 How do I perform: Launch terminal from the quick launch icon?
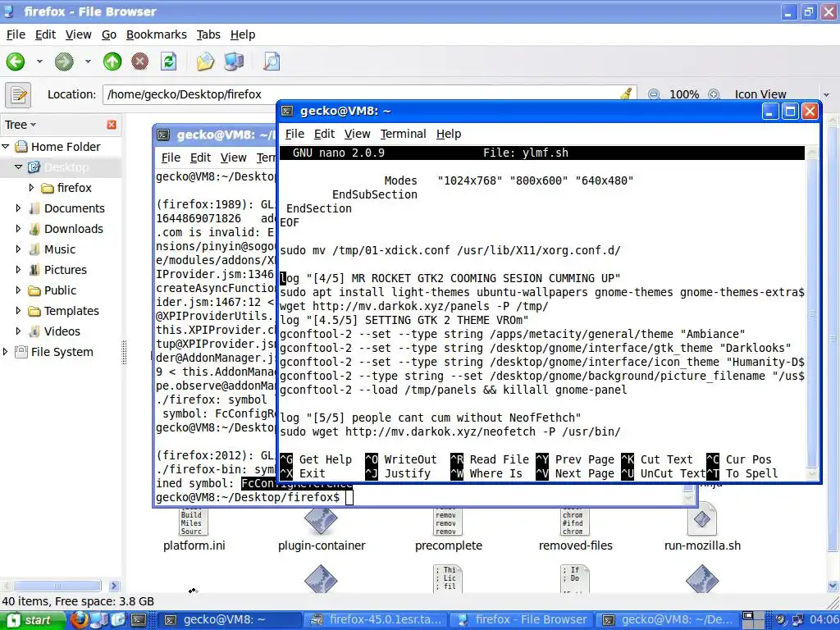click(139, 620)
